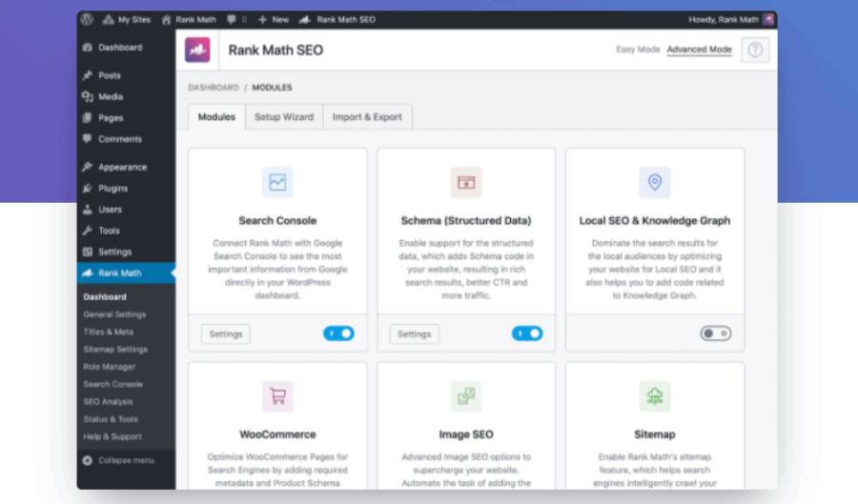Open Plugins in the sidebar
Viewport: 858px width, 504px height.
tap(126, 189)
